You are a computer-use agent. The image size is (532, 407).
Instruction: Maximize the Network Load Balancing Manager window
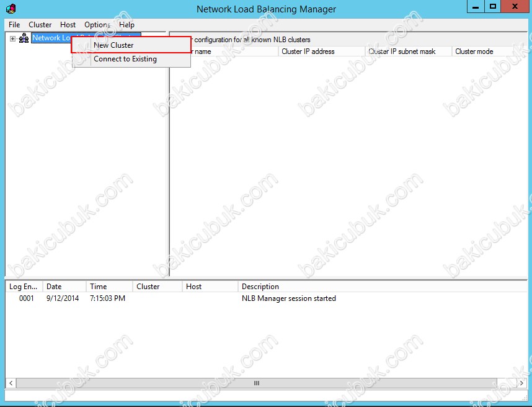coord(493,7)
